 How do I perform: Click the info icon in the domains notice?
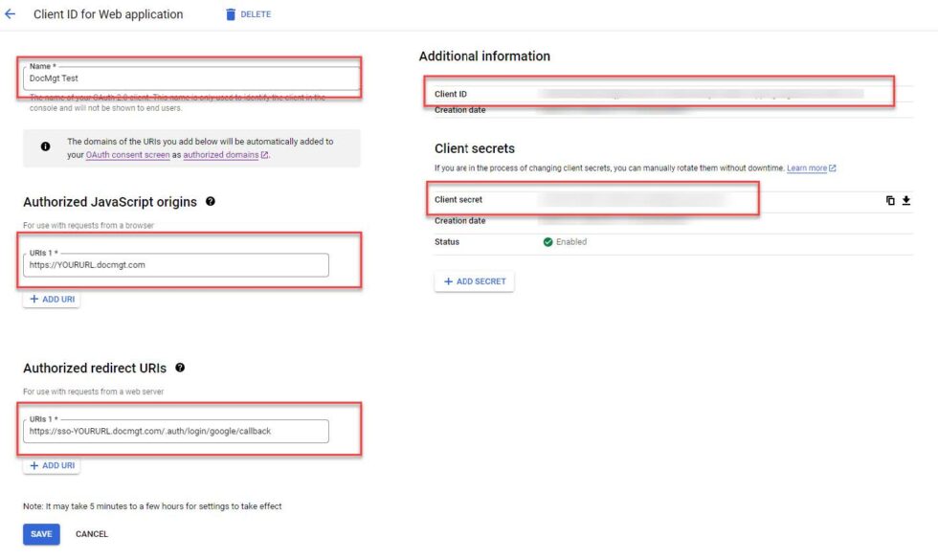[x=45, y=144]
